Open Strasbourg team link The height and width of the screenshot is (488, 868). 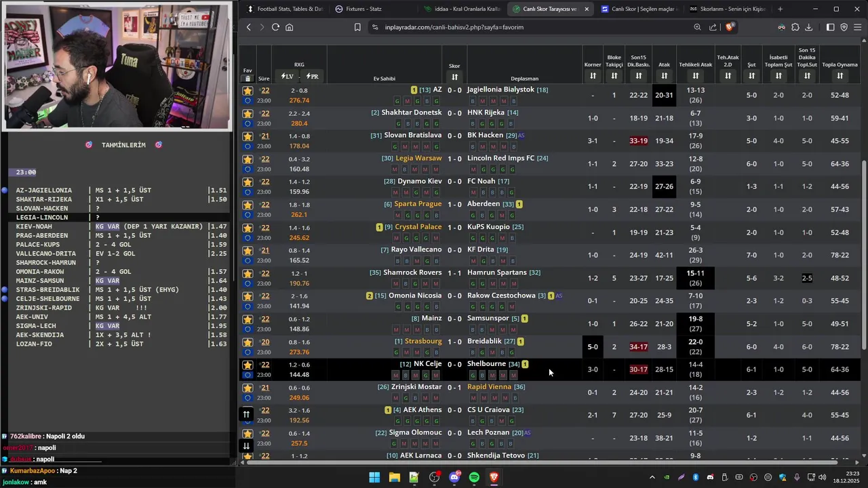tap(423, 342)
